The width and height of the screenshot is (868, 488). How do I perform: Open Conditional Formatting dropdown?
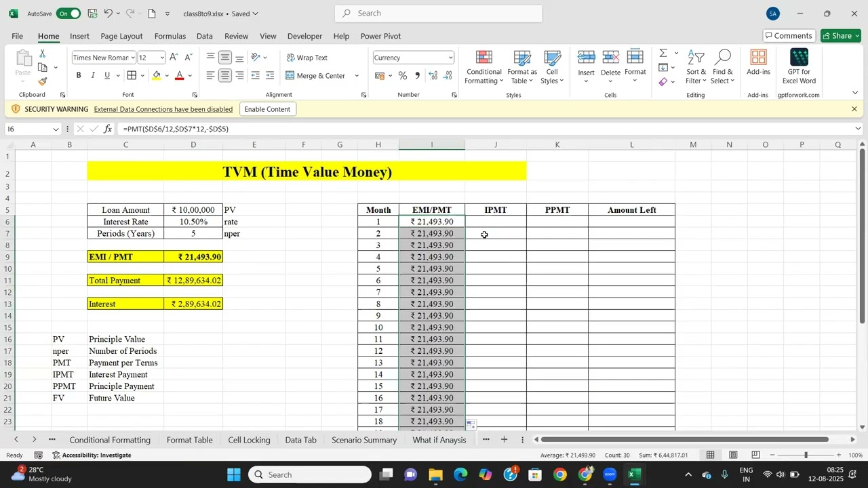(x=484, y=66)
